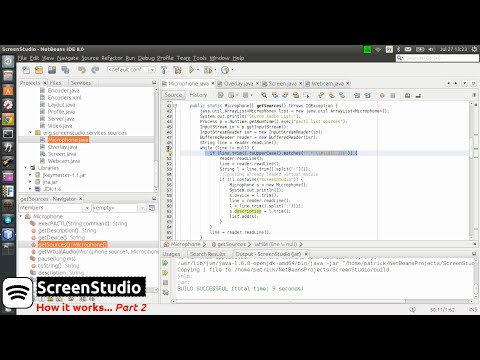Click the editor vertical scrollbar
Viewport: 480px width, 360px height.
pyautogui.click(x=471, y=171)
